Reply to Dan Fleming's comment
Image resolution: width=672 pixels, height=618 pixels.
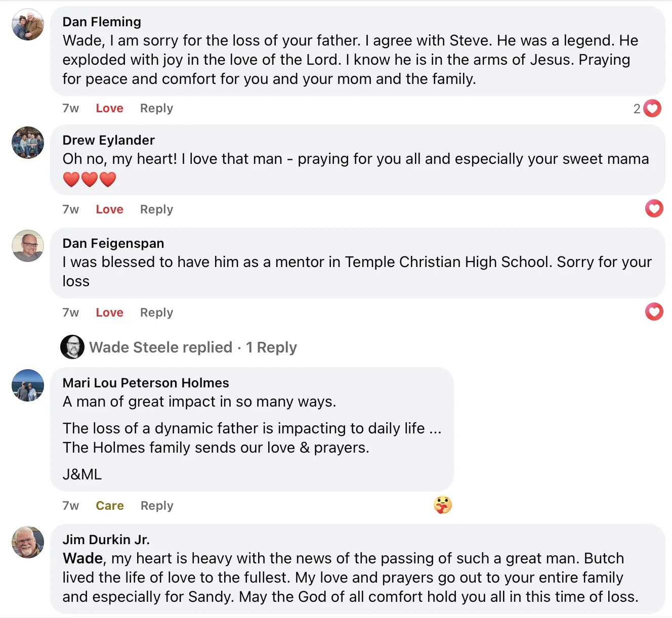(156, 108)
